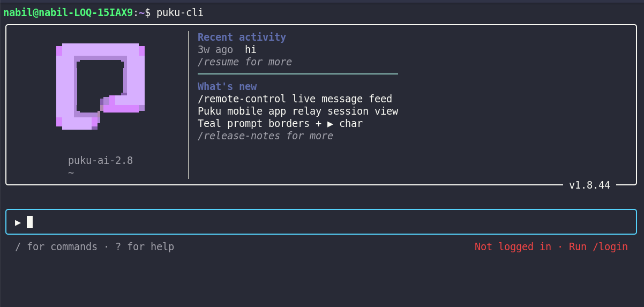Click the puku-ai-2.8 model name label
The image size is (644, 307).
click(100, 161)
